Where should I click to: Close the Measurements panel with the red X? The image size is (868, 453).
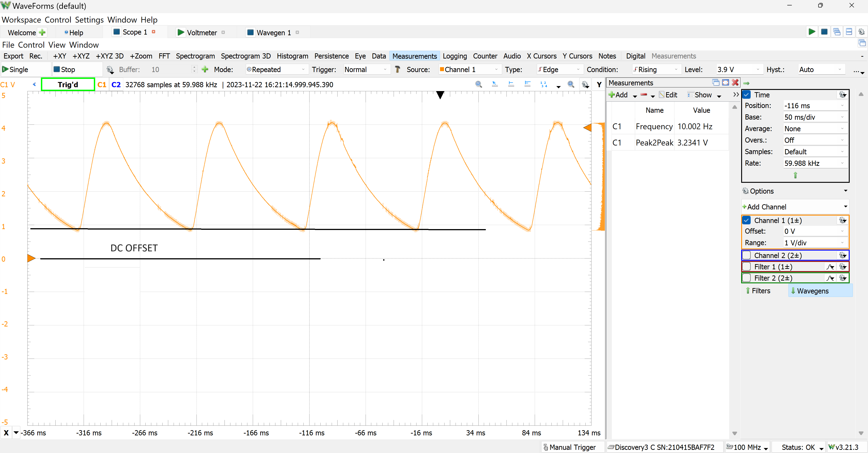pyautogui.click(x=735, y=82)
